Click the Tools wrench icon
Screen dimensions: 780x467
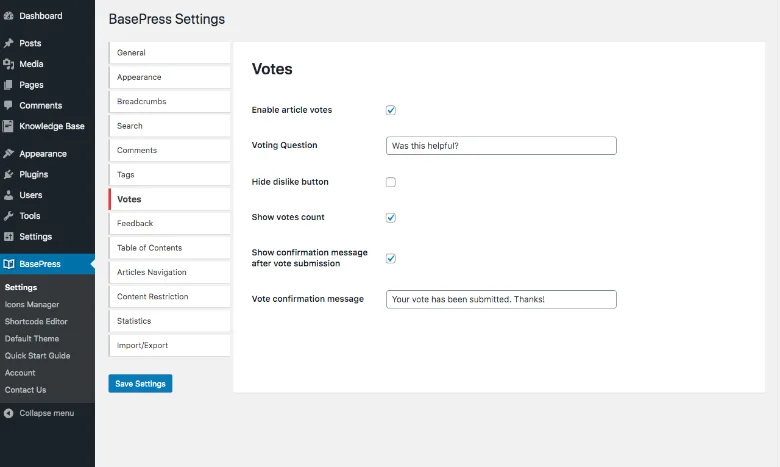[8, 216]
